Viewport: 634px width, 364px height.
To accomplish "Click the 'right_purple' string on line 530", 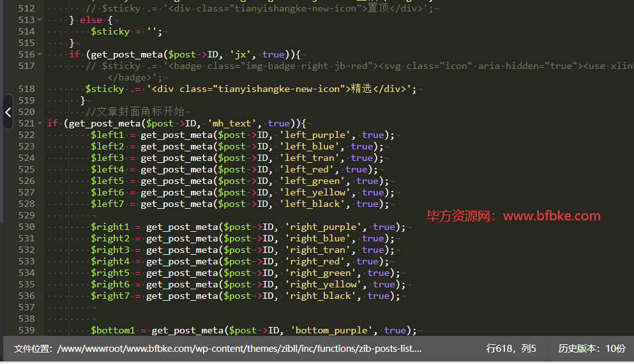I will (326, 227).
